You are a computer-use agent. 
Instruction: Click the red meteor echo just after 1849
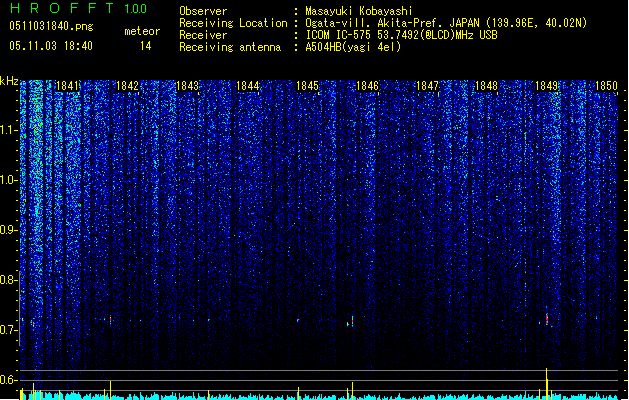tap(546, 319)
